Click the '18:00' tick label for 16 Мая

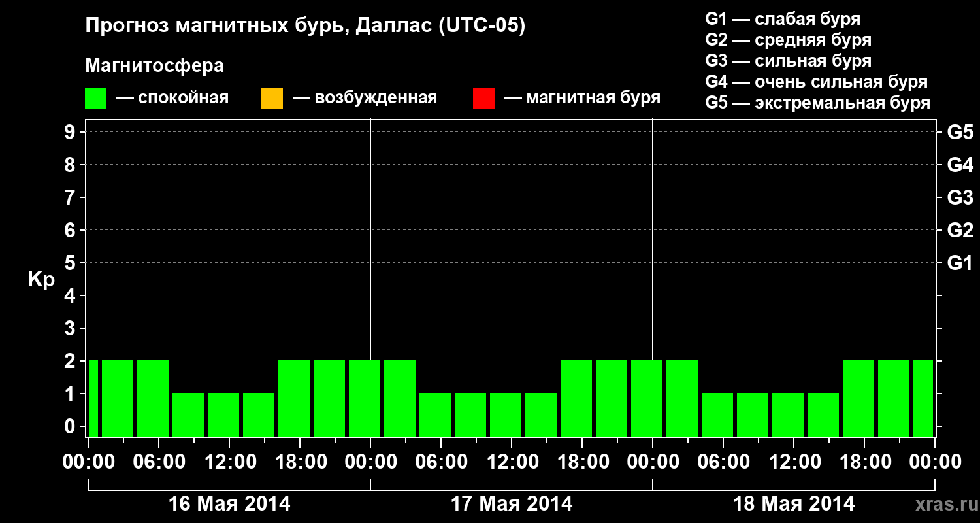point(300,462)
